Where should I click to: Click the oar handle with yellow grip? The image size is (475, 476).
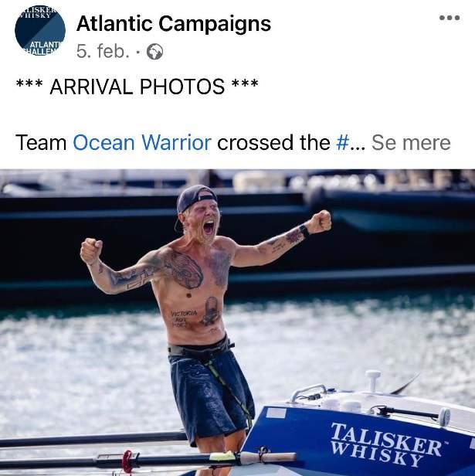[252, 456]
